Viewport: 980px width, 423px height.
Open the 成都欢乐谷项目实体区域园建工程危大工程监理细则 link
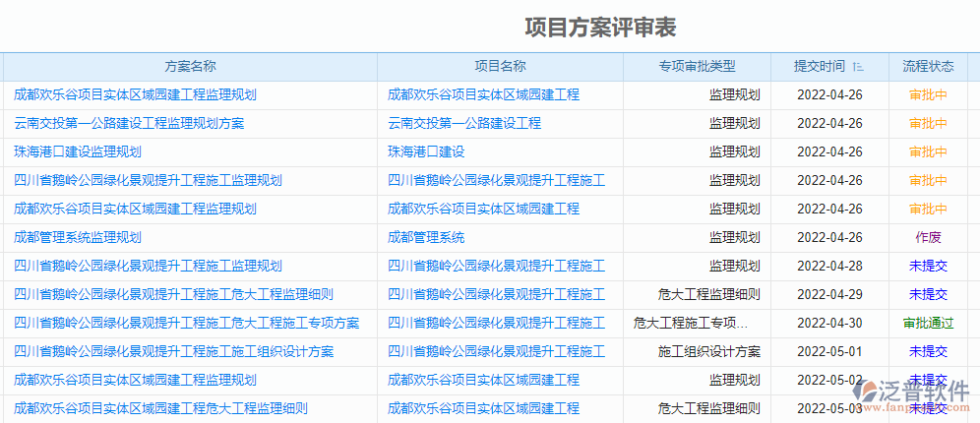pyautogui.click(x=160, y=408)
